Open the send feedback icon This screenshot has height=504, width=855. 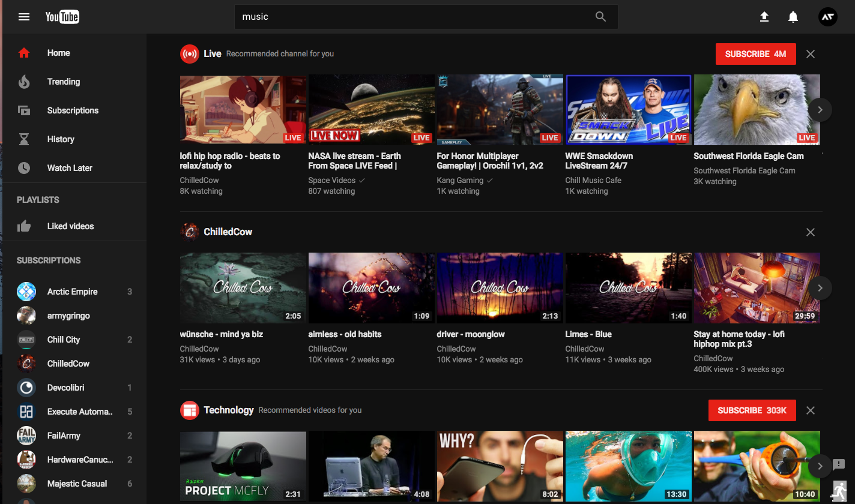click(839, 464)
